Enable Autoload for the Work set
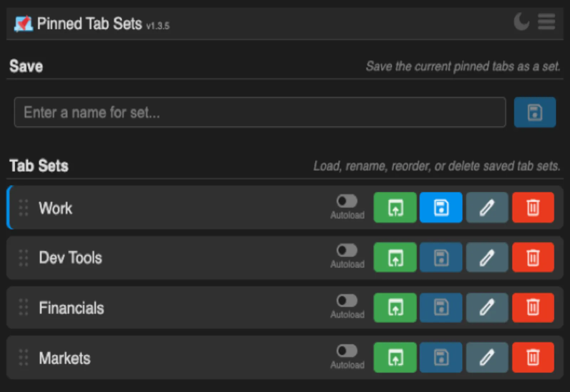570x392 pixels. click(347, 201)
